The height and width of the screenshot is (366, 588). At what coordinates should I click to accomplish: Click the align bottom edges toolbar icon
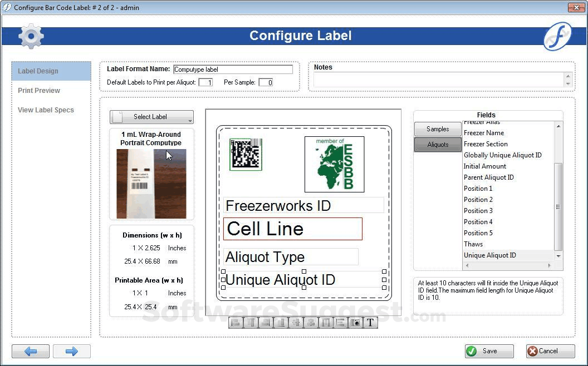coord(281,323)
